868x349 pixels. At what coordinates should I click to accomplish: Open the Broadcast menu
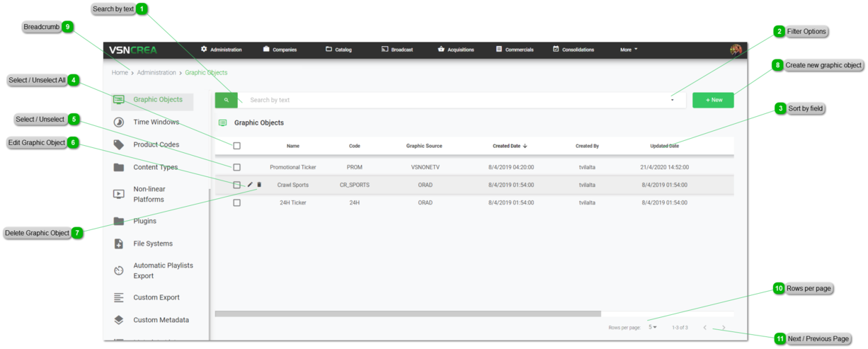click(x=397, y=50)
